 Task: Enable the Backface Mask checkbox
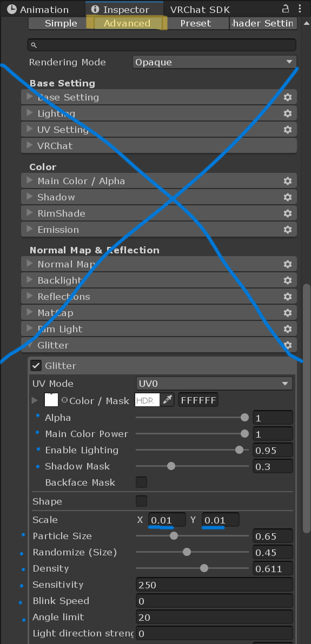(x=141, y=482)
